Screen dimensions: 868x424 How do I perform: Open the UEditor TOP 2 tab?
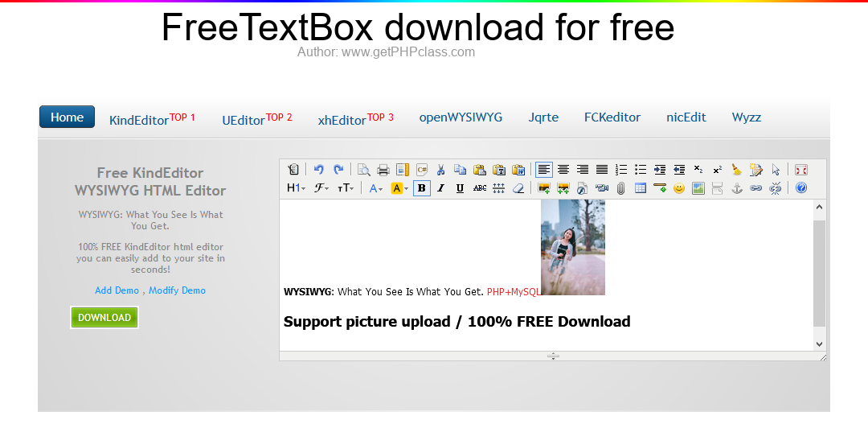(x=257, y=118)
